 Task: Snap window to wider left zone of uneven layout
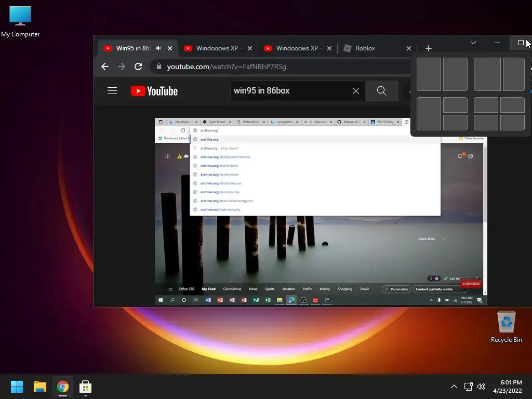pos(487,74)
